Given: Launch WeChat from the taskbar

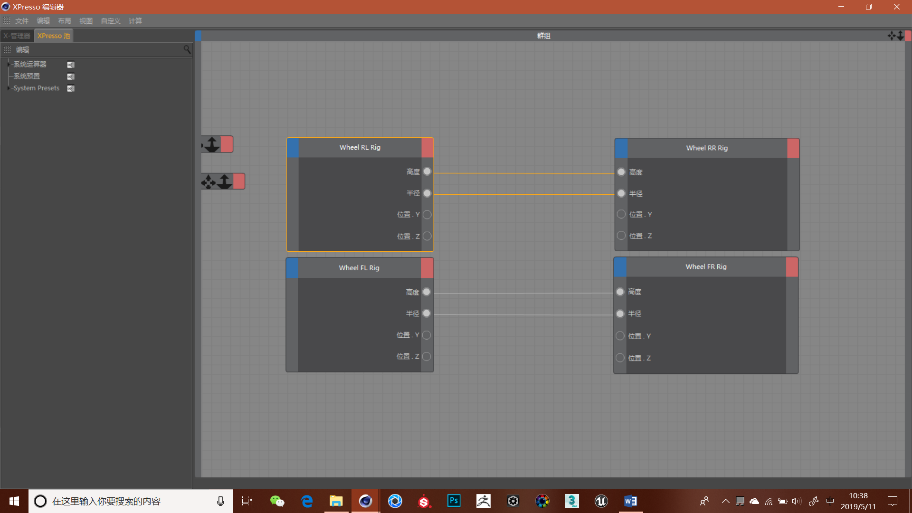Looking at the screenshot, I should coord(277,500).
